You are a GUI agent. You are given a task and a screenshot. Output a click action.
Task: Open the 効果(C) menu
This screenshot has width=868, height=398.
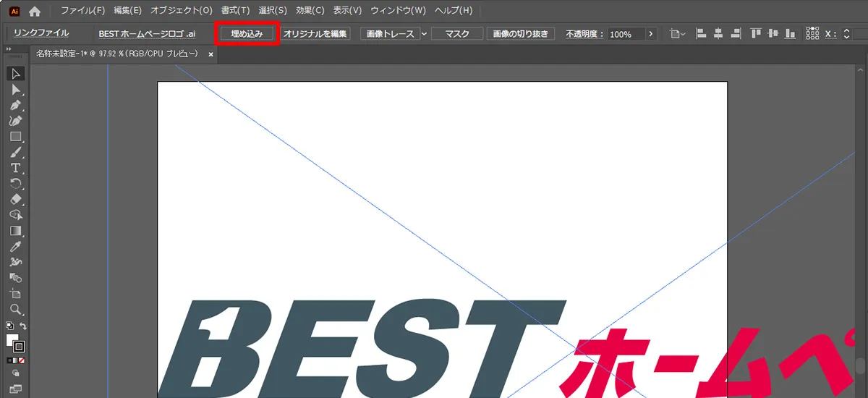310,11
